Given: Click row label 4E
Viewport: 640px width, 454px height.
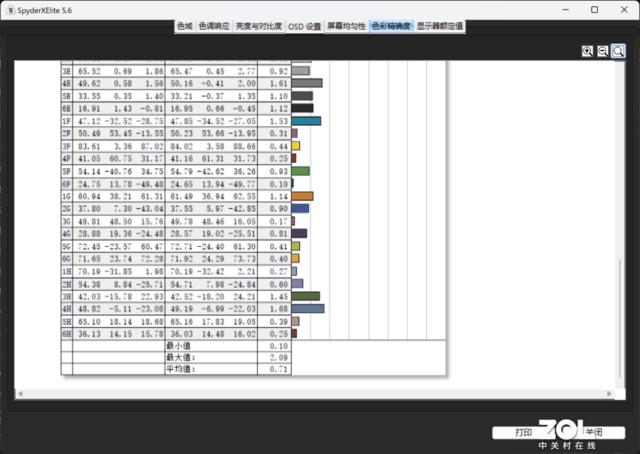Looking at the screenshot, I should pyautogui.click(x=67, y=83).
